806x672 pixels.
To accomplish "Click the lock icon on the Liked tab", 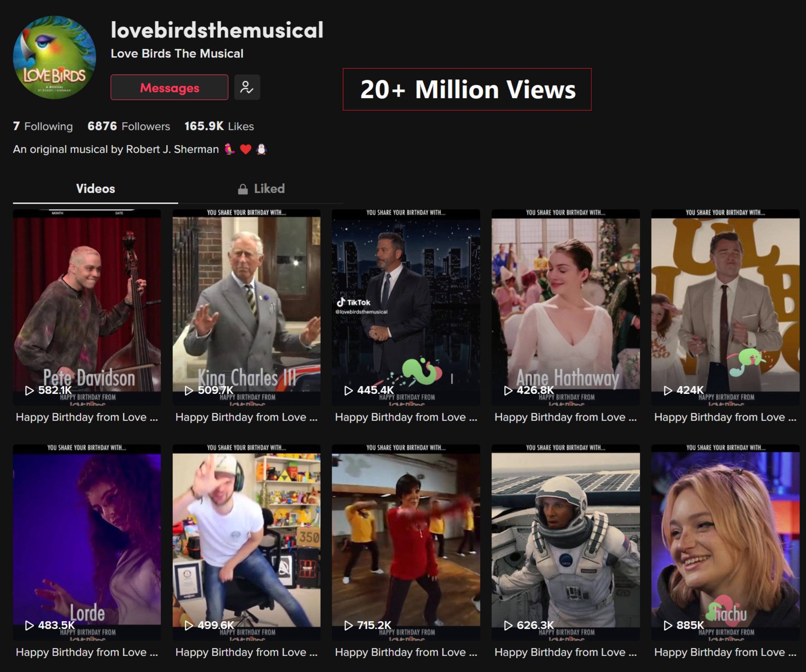I will pyautogui.click(x=243, y=188).
